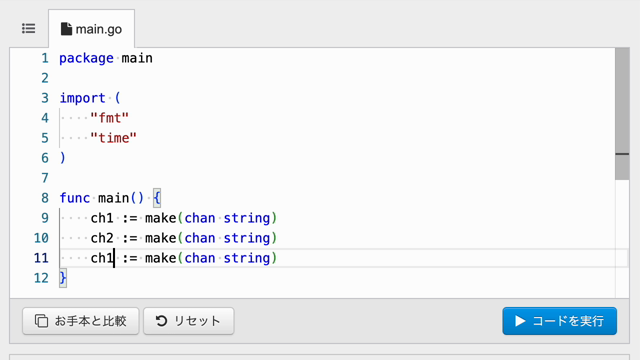Click the play triangle on run button
This screenshot has height=360, width=640.
coord(520,321)
